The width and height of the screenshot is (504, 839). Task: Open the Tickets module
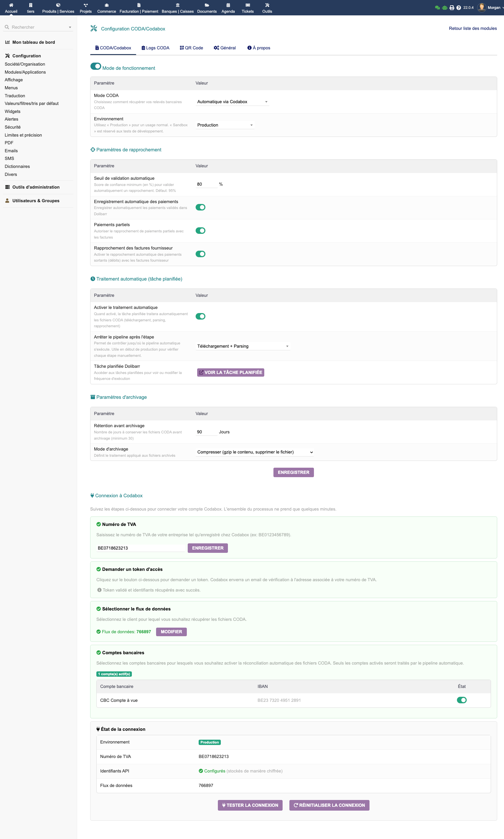pyautogui.click(x=247, y=7)
